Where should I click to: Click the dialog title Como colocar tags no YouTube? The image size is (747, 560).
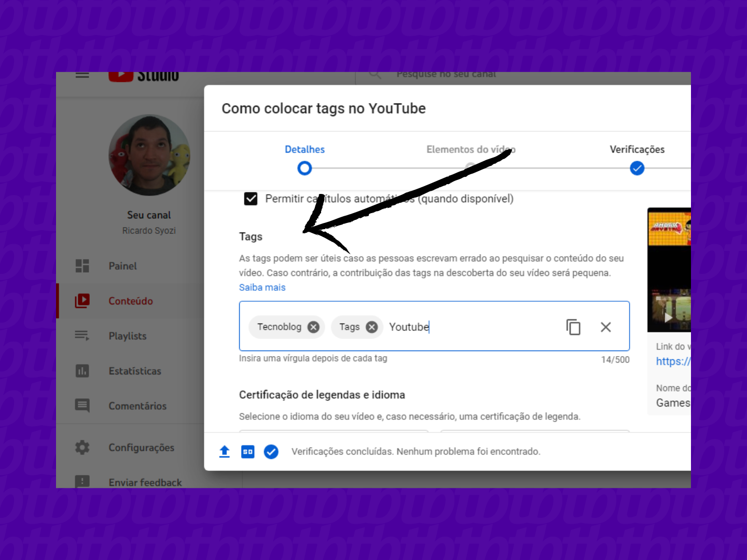[x=324, y=108]
